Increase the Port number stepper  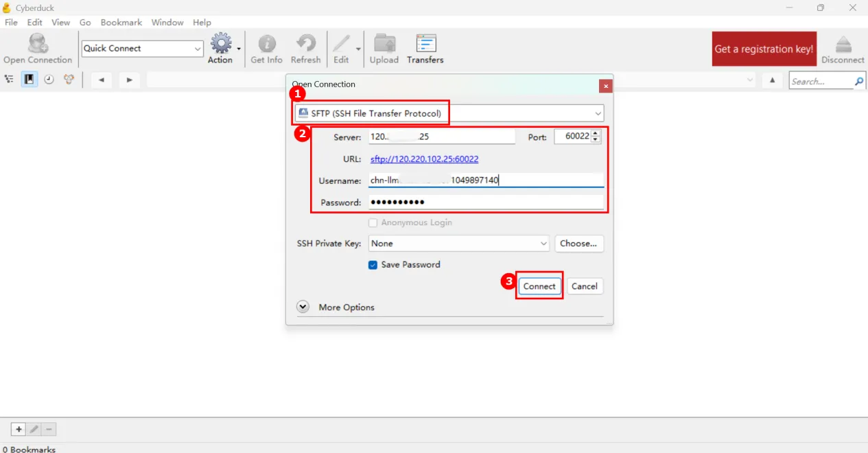(x=596, y=133)
